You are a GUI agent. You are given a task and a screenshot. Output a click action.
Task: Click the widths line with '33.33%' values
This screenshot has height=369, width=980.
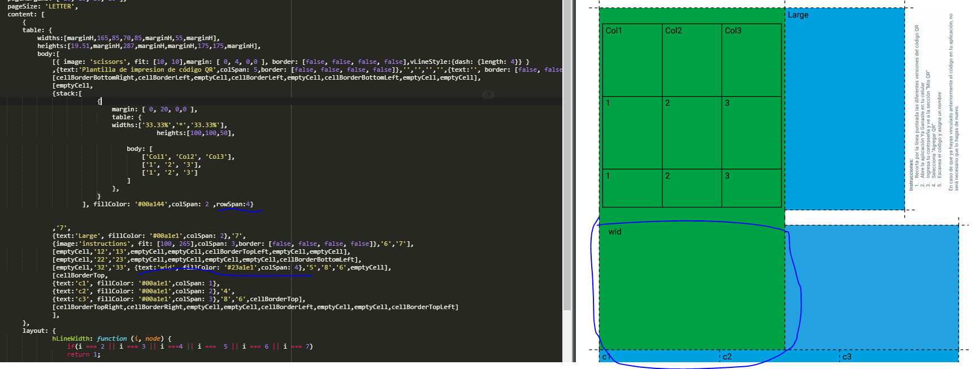169,125
